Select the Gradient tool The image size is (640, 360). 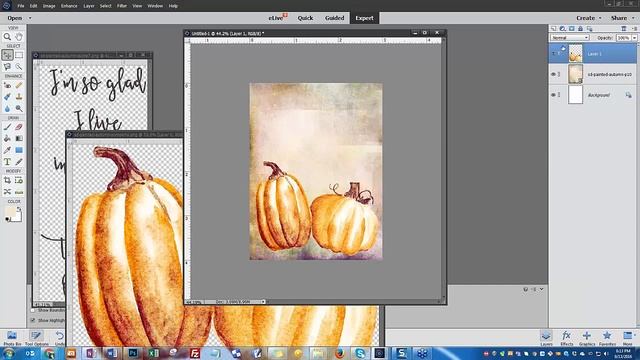[19, 138]
